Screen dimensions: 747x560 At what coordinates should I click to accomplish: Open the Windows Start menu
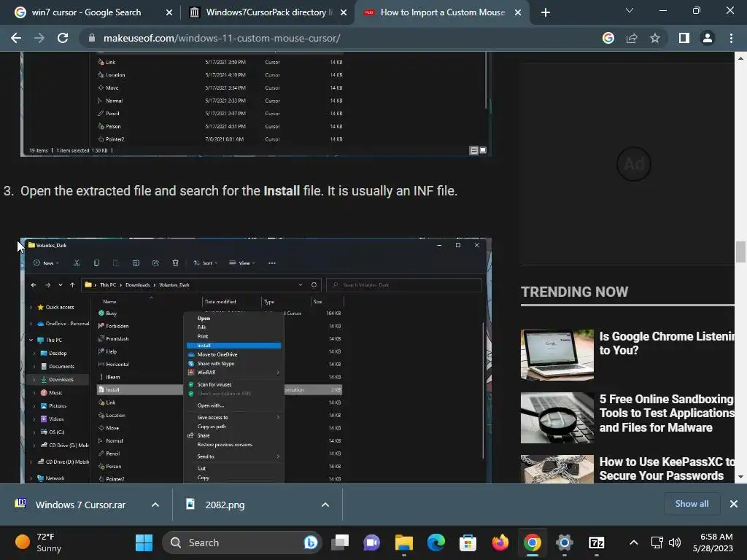tap(144, 542)
